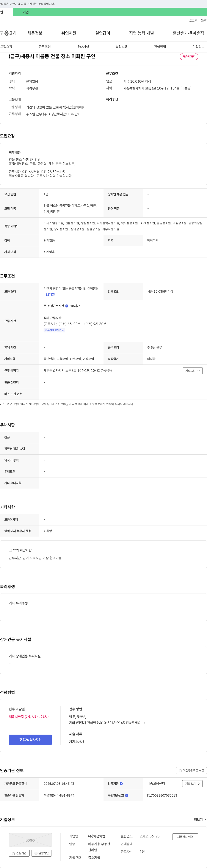Click the 주 소정근로시간 help icon

(67, 306)
